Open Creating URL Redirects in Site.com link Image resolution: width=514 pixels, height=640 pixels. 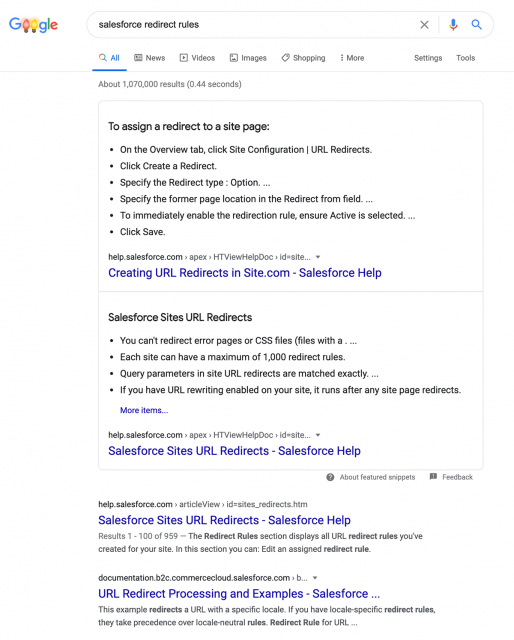[x=245, y=273]
